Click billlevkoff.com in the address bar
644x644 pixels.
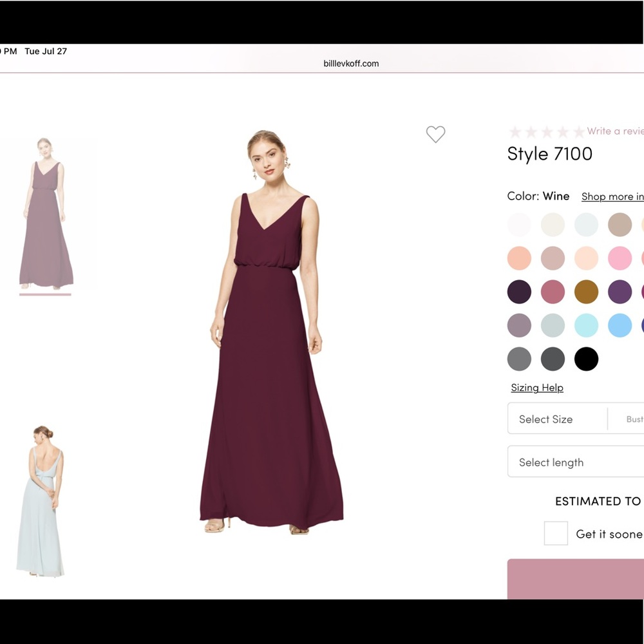pyautogui.click(x=351, y=64)
